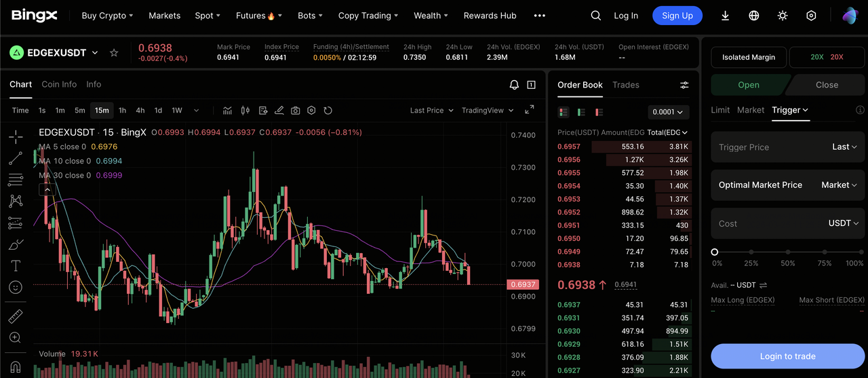Screen dimensions: 868x378
Task: Open the price alert bell icon
Action: click(x=514, y=85)
